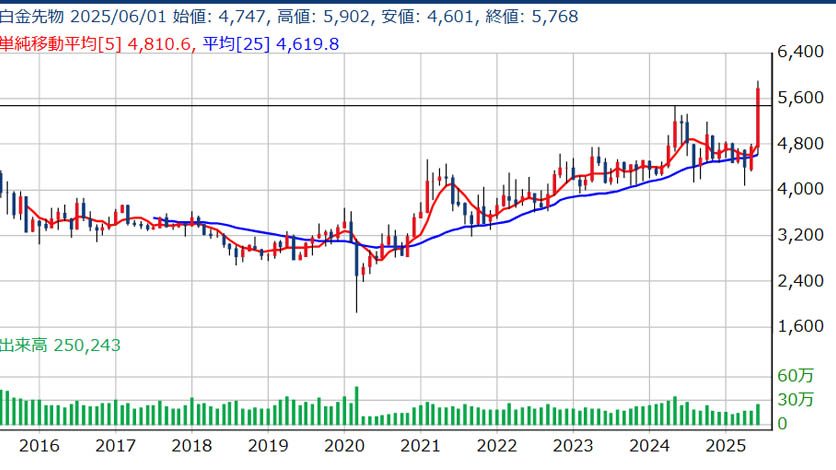Click the 白金先物 2025/06/01 title text
This screenshot has width=836, height=470.
(x=84, y=17)
